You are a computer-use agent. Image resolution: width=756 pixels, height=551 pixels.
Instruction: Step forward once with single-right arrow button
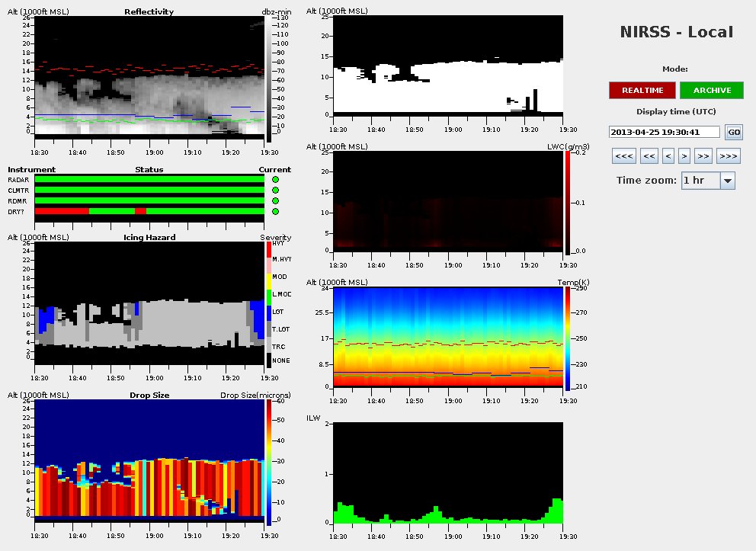tap(684, 156)
